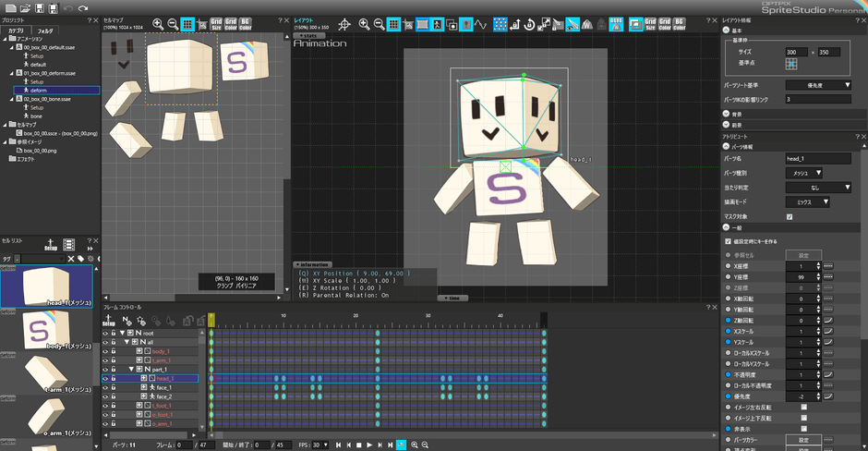The height and width of the screenshot is (451, 868).
Task: Open the part type dropdown showing メッシュ
Action: pyautogui.click(x=804, y=173)
